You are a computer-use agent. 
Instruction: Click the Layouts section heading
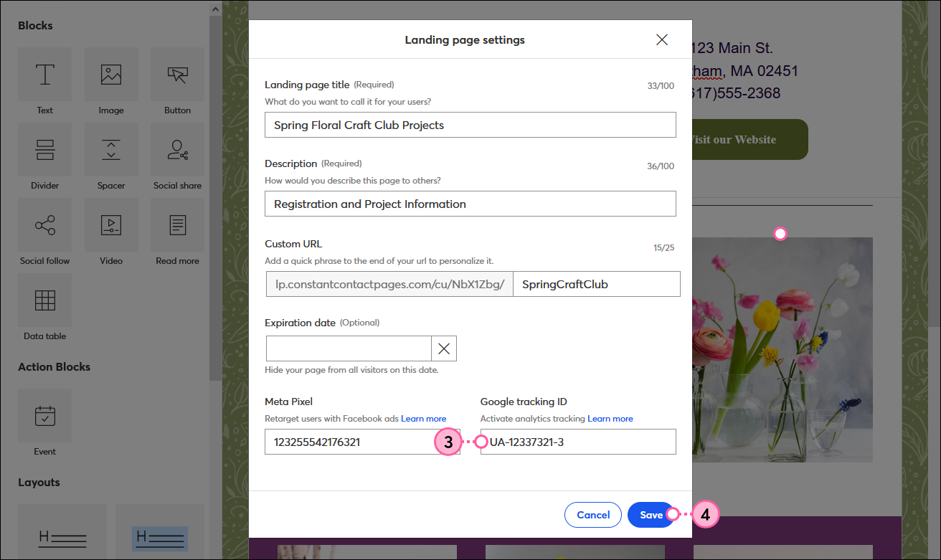39,483
